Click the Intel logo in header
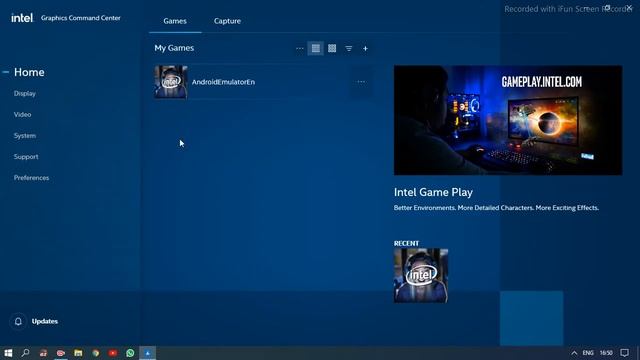Screen dimensions: 640x360 tap(22, 18)
